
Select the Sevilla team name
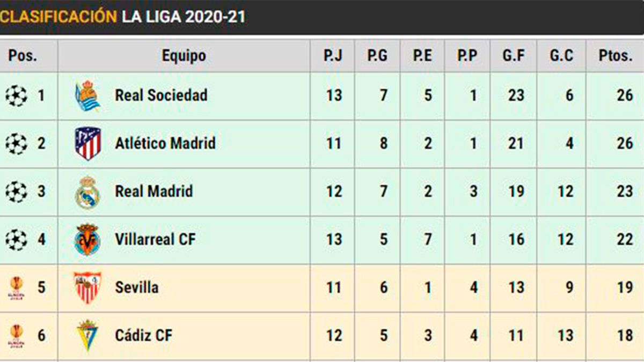click(x=136, y=287)
